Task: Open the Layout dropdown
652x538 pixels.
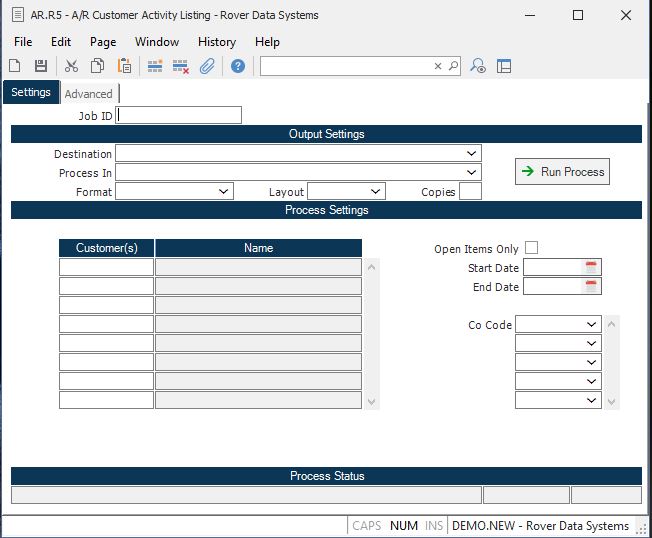Action: pyautogui.click(x=375, y=191)
